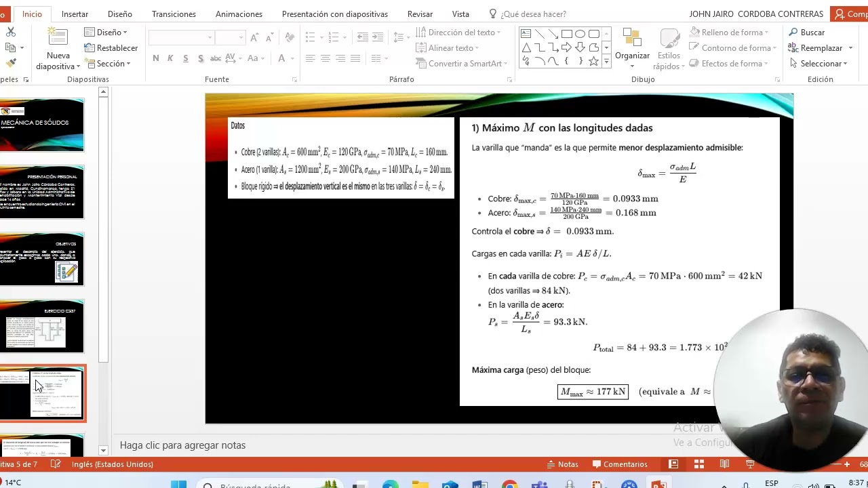The image size is (868, 488).
Task: Switch to Slide Sorter view
Action: click(698, 464)
